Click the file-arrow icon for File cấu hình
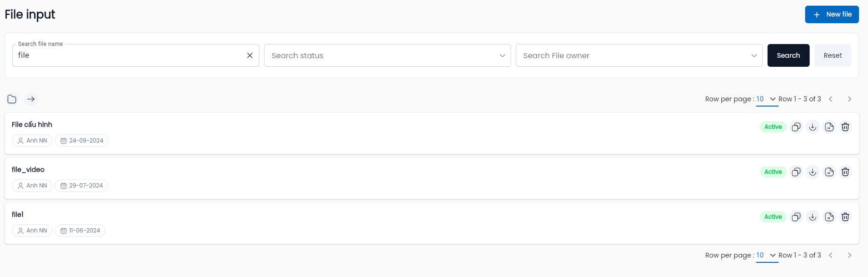The width and height of the screenshot is (868, 277). (829, 127)
